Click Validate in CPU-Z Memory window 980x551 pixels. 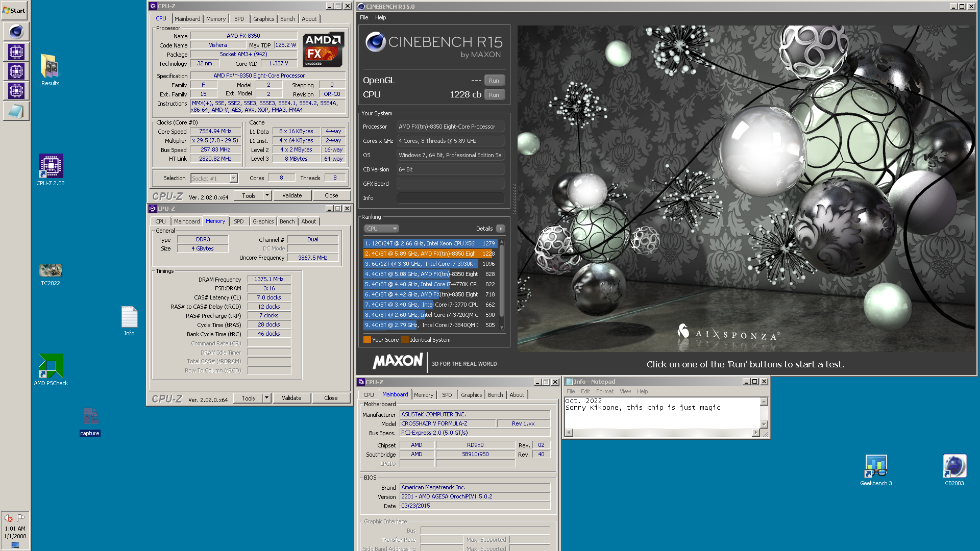point(291,398)
